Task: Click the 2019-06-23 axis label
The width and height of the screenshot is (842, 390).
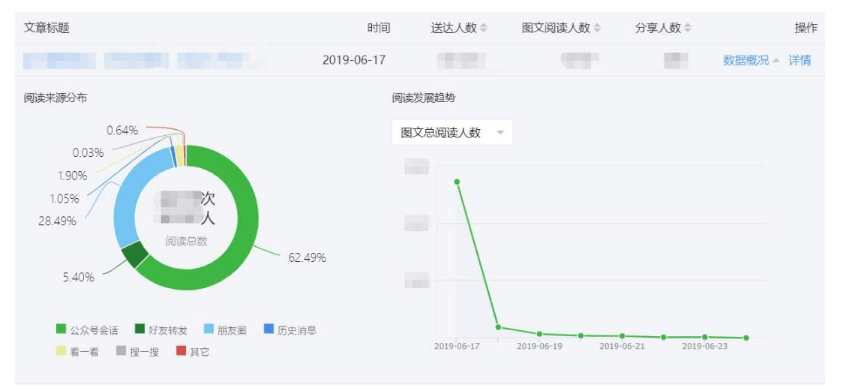Action: click(x=705, y=346)
